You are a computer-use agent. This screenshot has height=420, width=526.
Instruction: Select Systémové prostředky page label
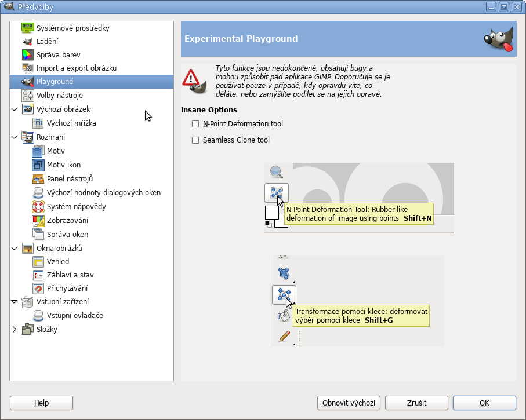(x=73, y=28)
